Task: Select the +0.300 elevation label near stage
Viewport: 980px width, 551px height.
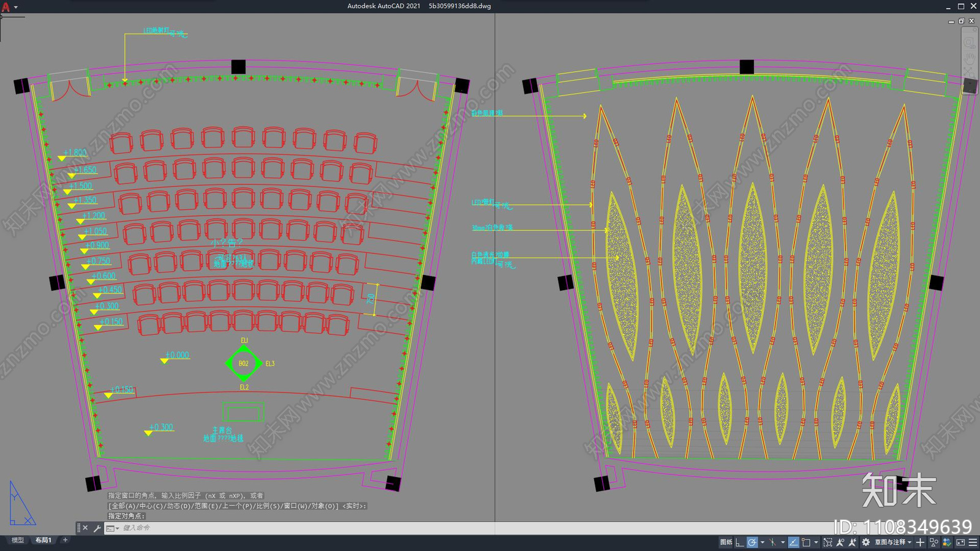Action: coord(161,427)
